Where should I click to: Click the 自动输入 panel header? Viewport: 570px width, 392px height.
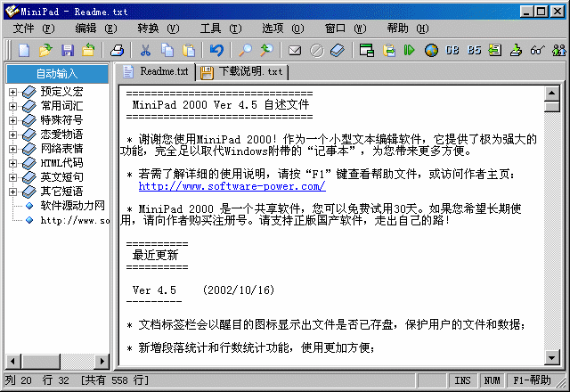click(x=57, y=74)
